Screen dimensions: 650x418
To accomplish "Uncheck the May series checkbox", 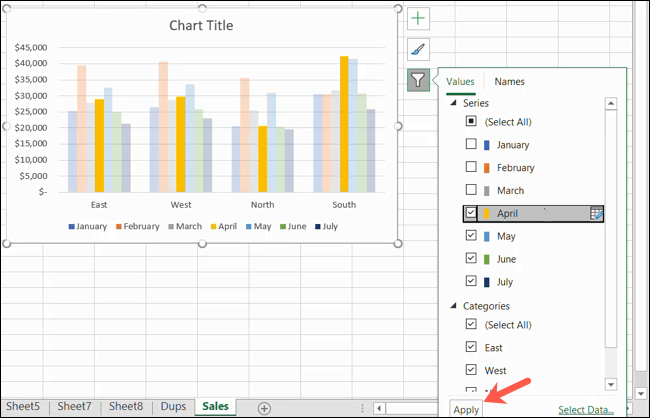I will 471,235.
